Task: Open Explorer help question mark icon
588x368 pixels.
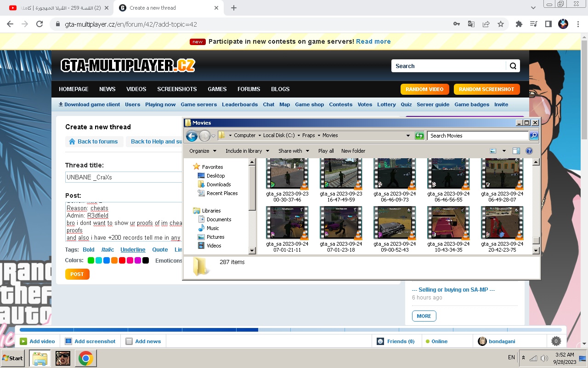Action: [x=529, y=151]
